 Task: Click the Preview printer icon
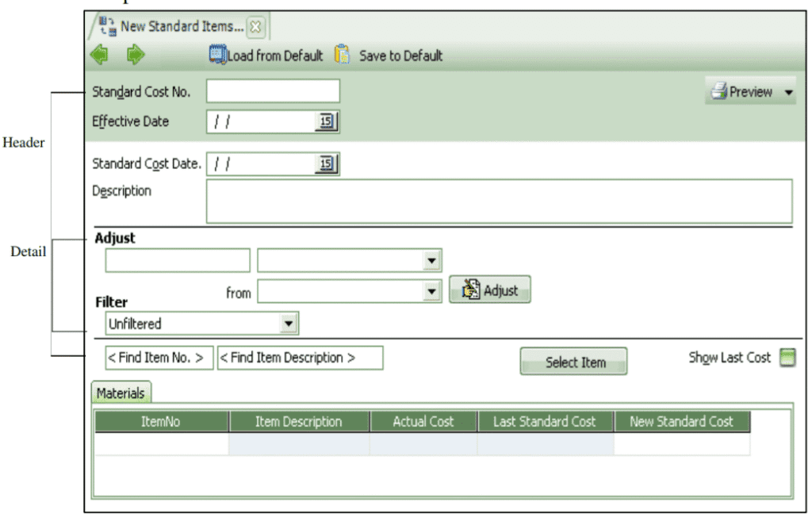718,92
